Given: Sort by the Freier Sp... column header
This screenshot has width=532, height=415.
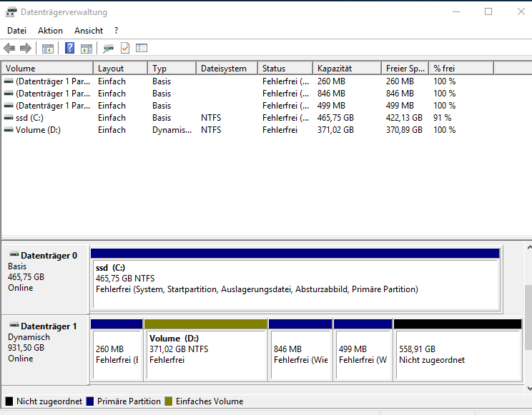Looking at the screenshot, I should coord(405,68).
